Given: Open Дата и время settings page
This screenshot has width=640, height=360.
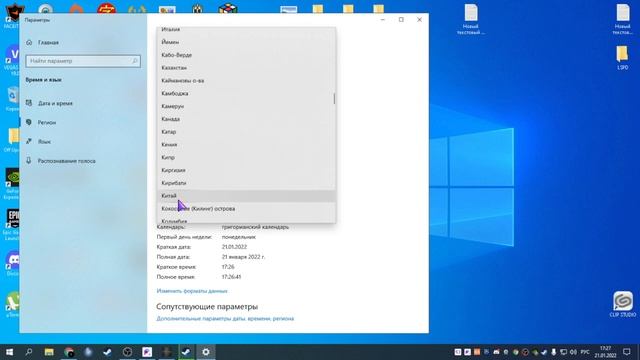Looking at the screenshot, I should [49, 103].
